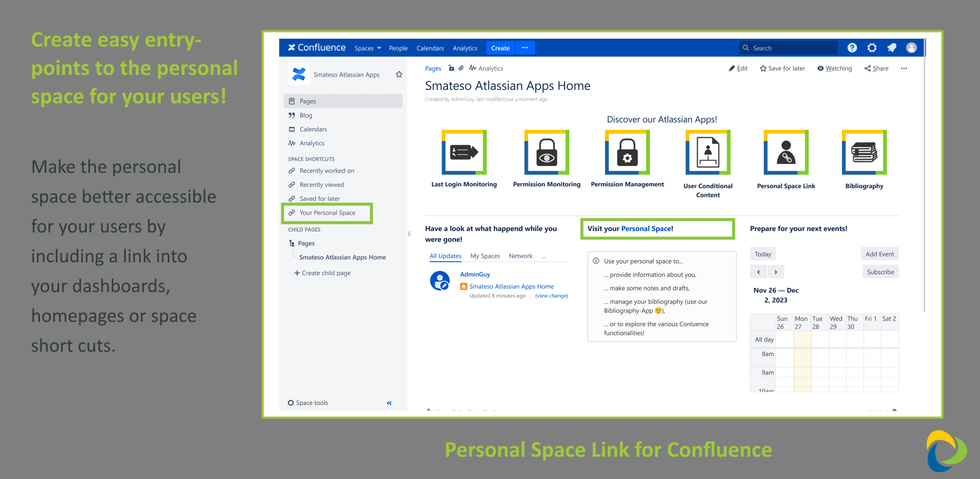Open Calendars in top navigation
980x479 pixels.
point(430,48)
